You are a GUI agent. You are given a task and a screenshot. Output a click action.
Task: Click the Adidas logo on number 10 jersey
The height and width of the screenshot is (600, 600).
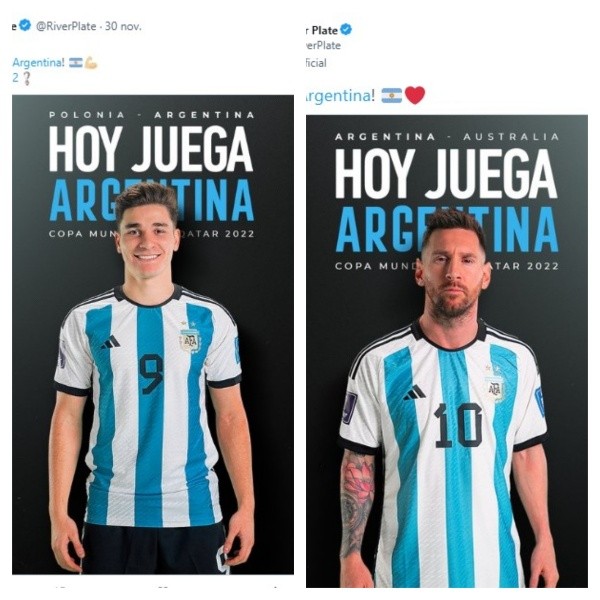pyautogui.click(x=414, y=393)
